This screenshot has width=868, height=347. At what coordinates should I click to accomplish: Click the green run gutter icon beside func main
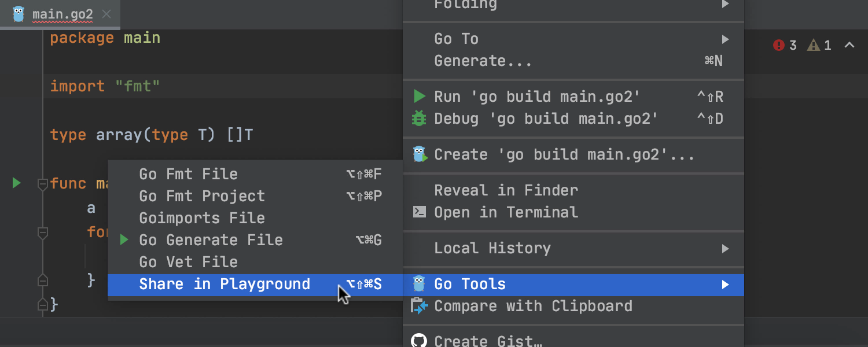[x=16, y=183]
